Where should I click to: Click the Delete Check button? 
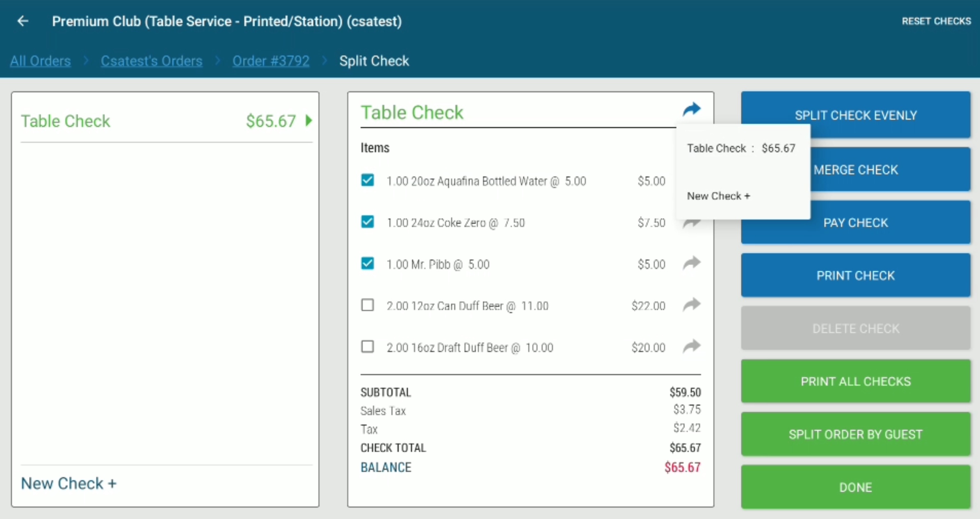click(856, 328)
